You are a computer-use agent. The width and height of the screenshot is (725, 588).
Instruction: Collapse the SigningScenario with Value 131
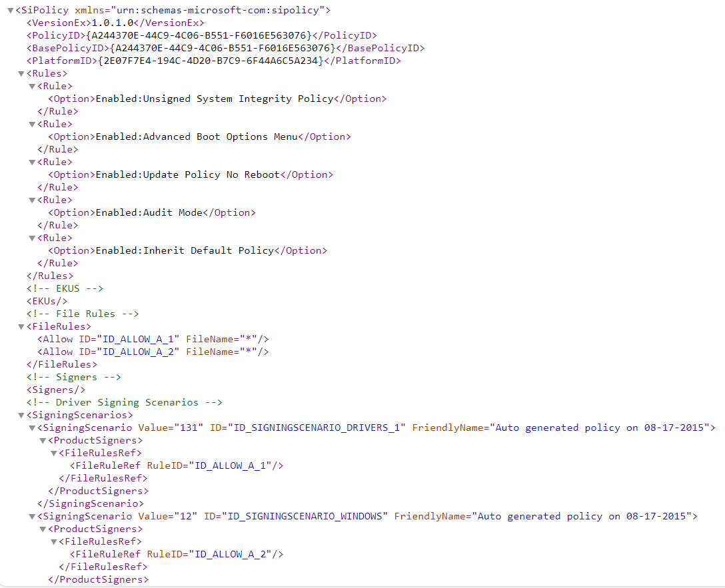click(32, 428)
